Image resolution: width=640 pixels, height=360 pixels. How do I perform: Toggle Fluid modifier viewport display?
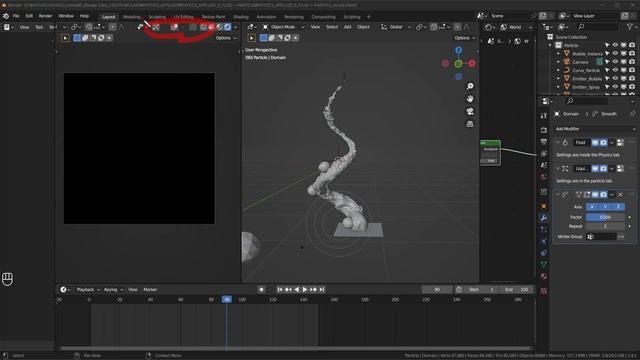click(x=595, y=142)
